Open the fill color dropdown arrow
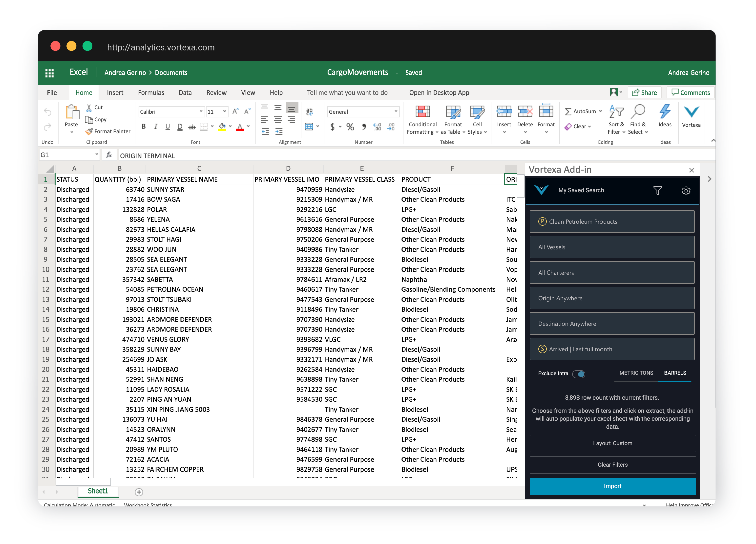 coord(230,126)
